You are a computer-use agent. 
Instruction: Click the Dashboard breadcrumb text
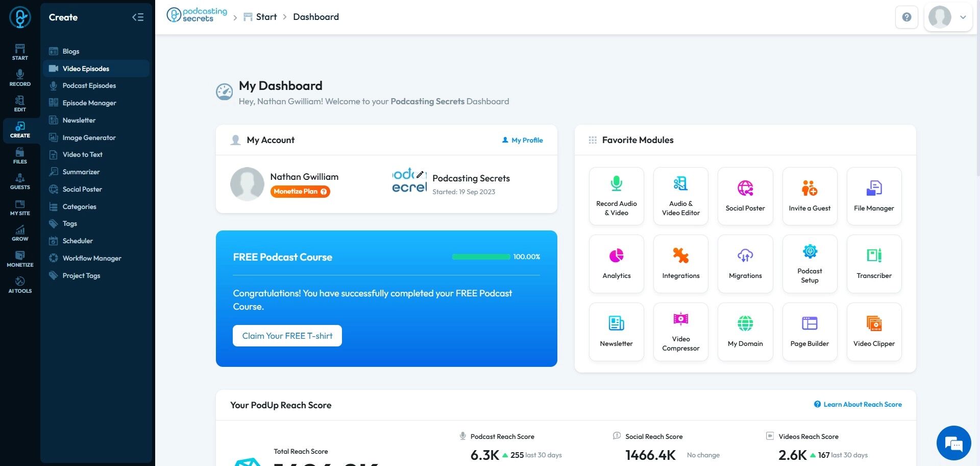tap(316, 17)
